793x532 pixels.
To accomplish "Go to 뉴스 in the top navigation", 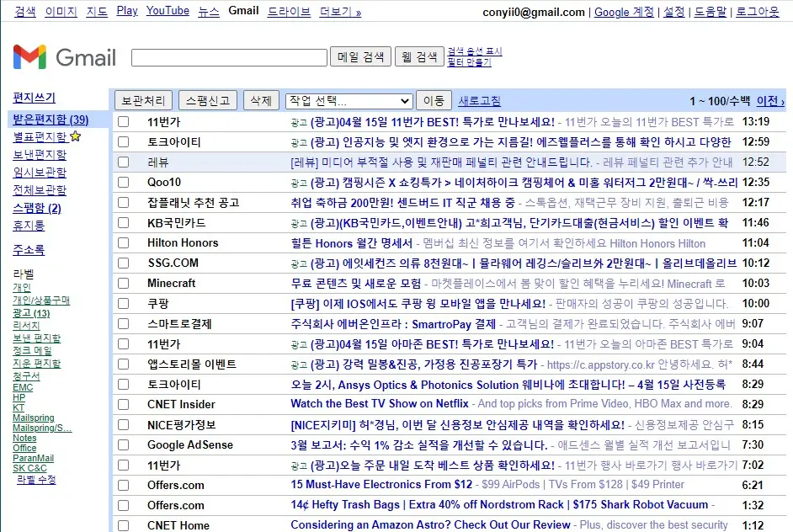I will [209, 11].
